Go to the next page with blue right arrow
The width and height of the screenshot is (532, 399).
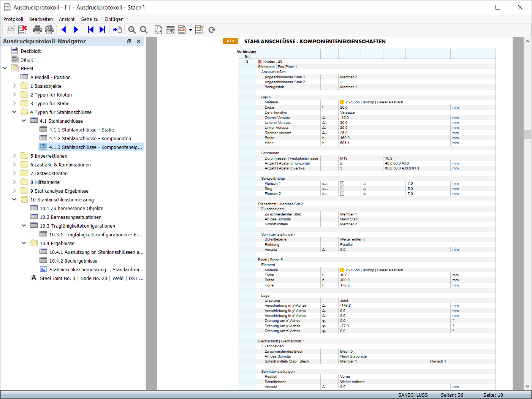pos(76,30)
